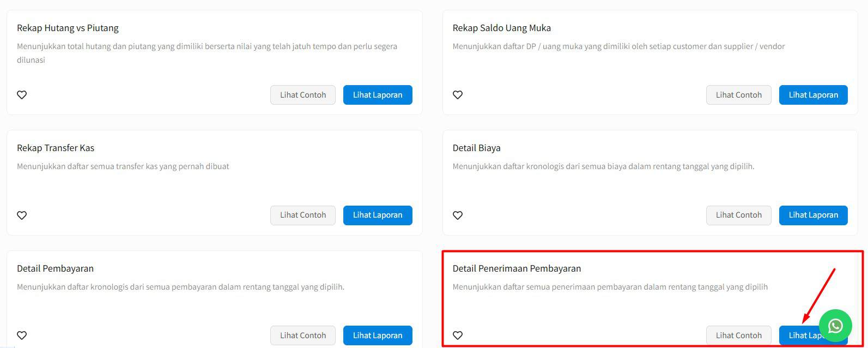
Task: View Lihat Contoh for Detail Pembayaran
Action: pos(303,335)
